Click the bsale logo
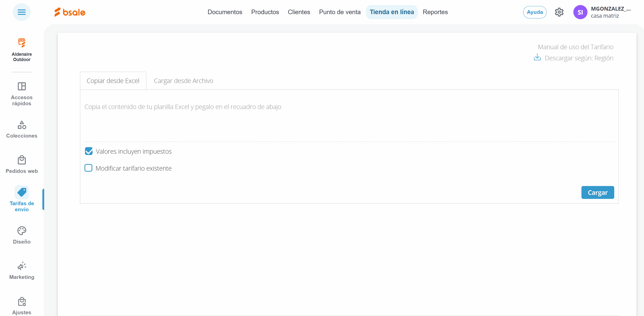 click(70, 12)
